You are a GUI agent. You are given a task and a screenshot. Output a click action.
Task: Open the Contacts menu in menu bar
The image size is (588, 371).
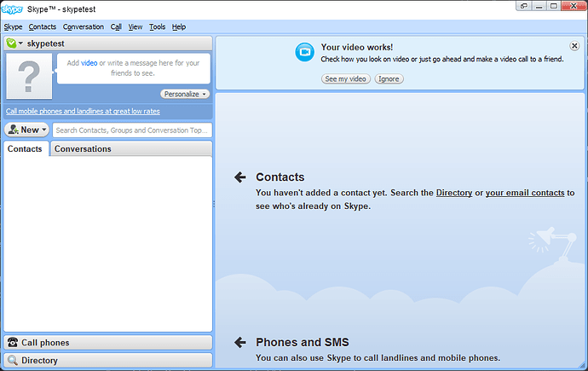coord(43,27)
